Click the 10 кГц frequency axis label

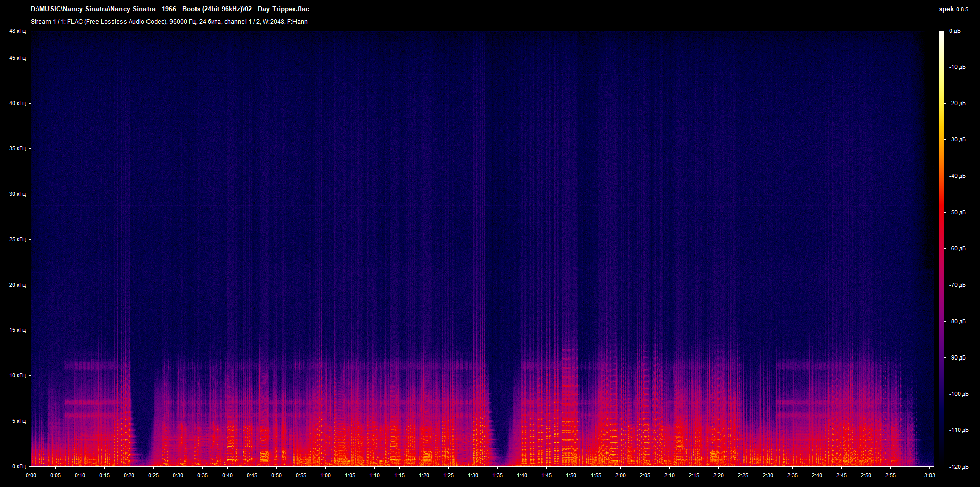17,376
